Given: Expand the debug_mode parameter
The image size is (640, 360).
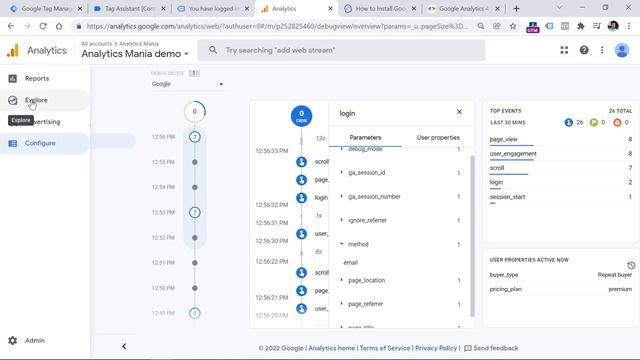Looking at the screenshot, I should [x=342, y=149].
